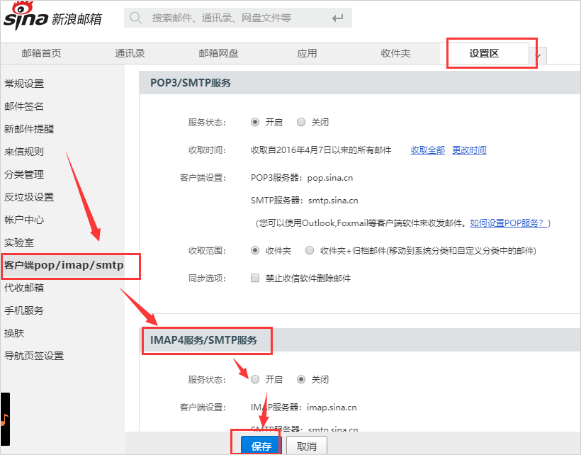Open the 收件夹 tab
581x455 pixels.
tap(395, 53)
